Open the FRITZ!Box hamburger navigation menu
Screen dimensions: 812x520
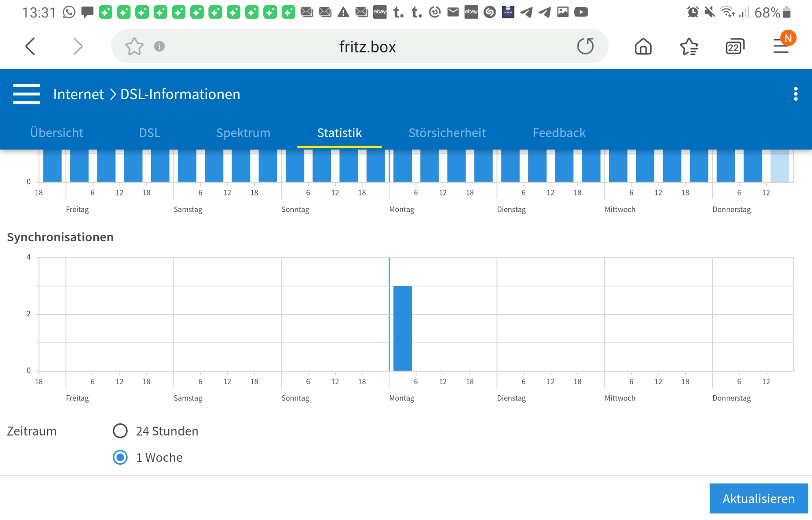[26, 94]
